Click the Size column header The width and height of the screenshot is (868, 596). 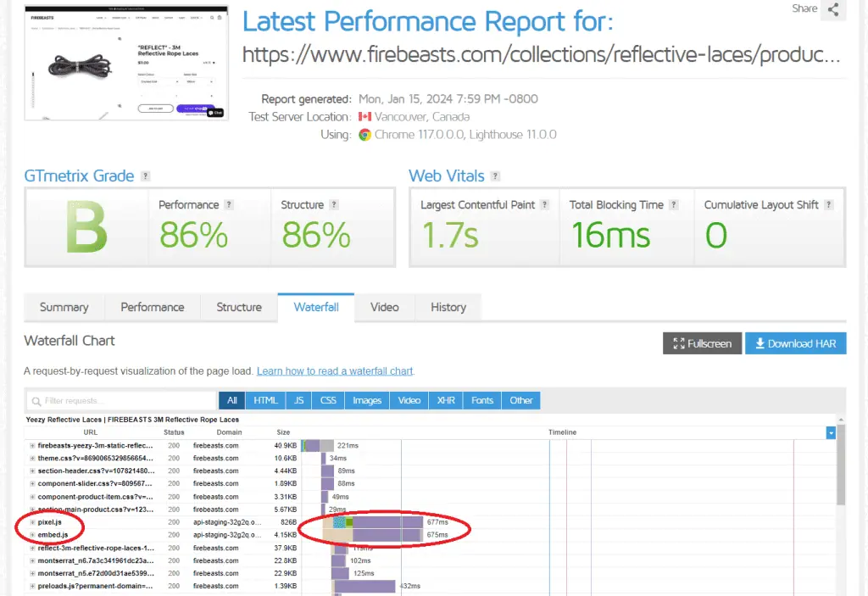click(x=283, y=432)
